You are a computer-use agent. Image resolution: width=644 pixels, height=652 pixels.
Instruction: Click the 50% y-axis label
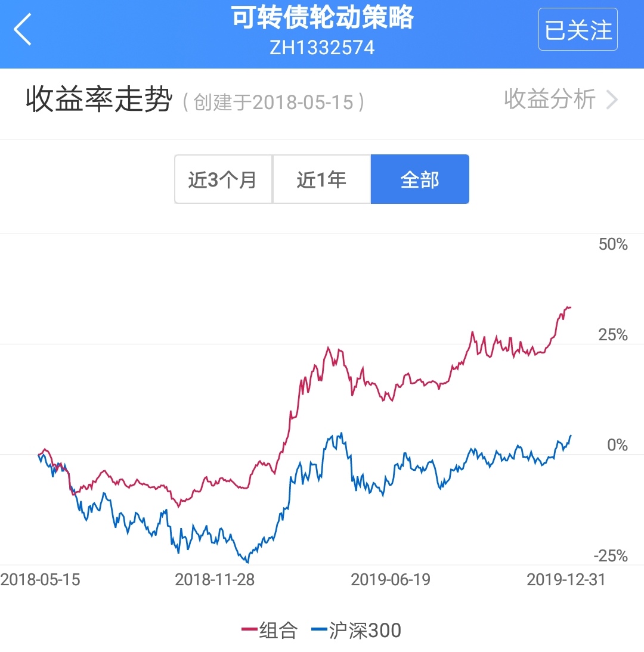point(613,244)
